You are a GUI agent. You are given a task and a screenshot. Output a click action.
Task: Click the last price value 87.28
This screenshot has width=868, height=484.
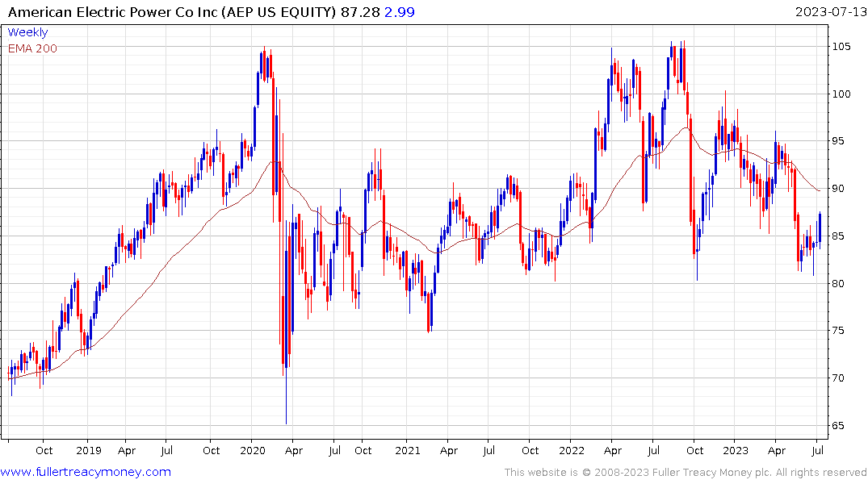point(360,12)
